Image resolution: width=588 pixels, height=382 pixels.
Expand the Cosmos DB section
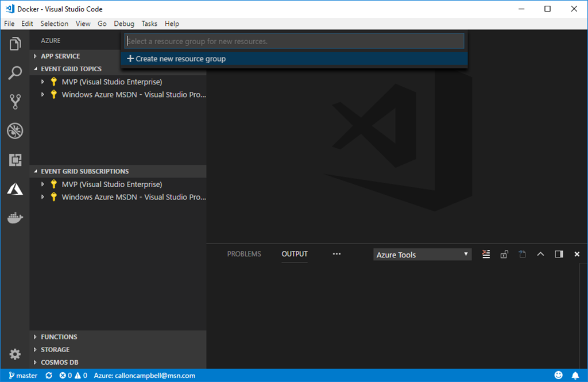59,362
